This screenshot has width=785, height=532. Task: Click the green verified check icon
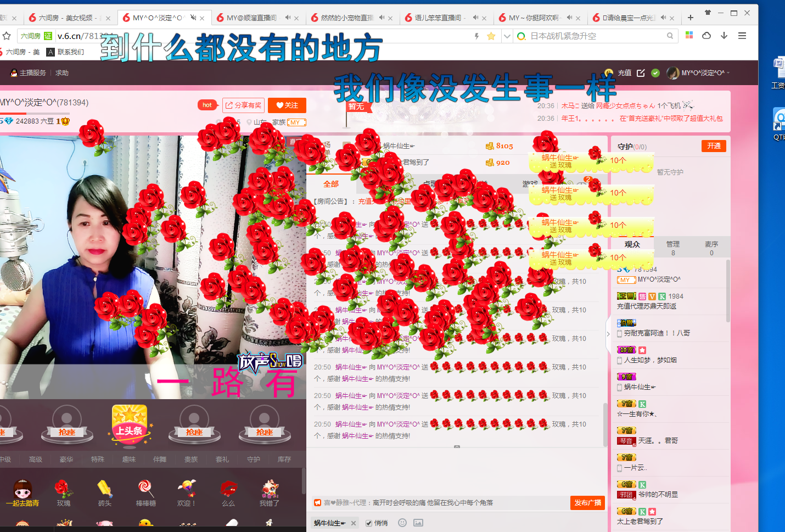pos(655,72)
